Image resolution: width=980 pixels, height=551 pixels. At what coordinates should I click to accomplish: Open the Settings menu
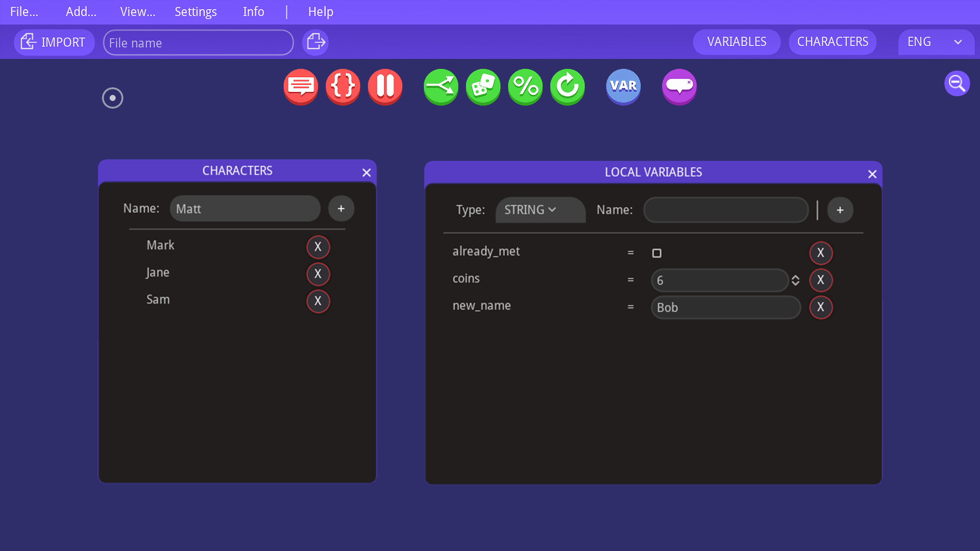[x=195, y=11]
